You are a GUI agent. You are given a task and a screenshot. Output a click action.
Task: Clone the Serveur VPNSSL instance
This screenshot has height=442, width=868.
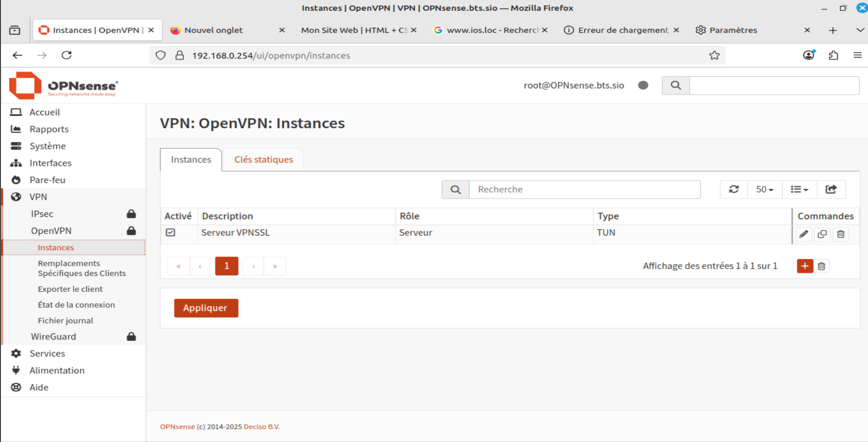pyautogui.click(x=822, y=234)
